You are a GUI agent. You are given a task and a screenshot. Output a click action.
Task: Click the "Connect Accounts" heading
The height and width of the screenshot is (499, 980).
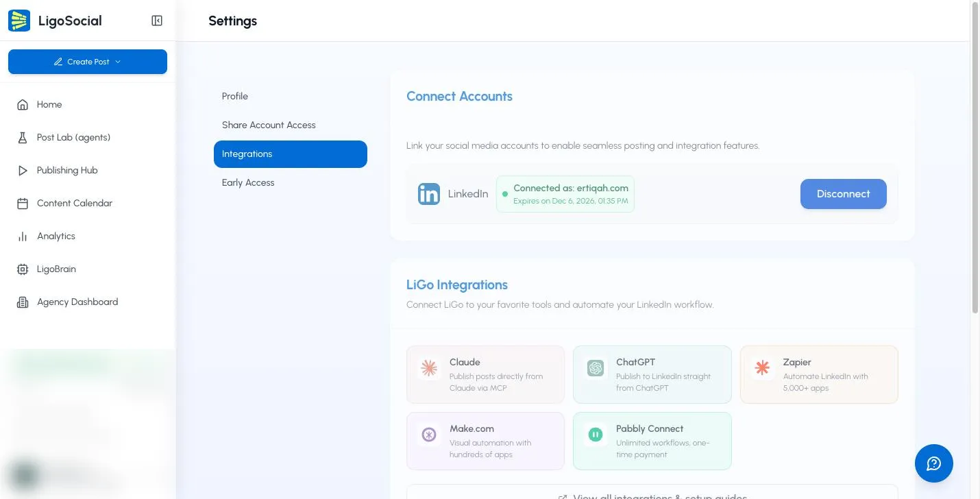pos(459,97)
